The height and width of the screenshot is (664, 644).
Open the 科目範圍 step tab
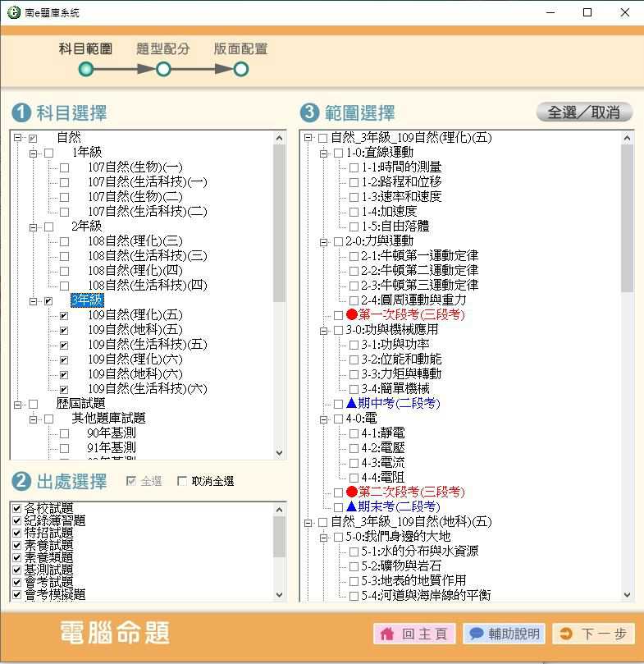[x=85, y=48]
